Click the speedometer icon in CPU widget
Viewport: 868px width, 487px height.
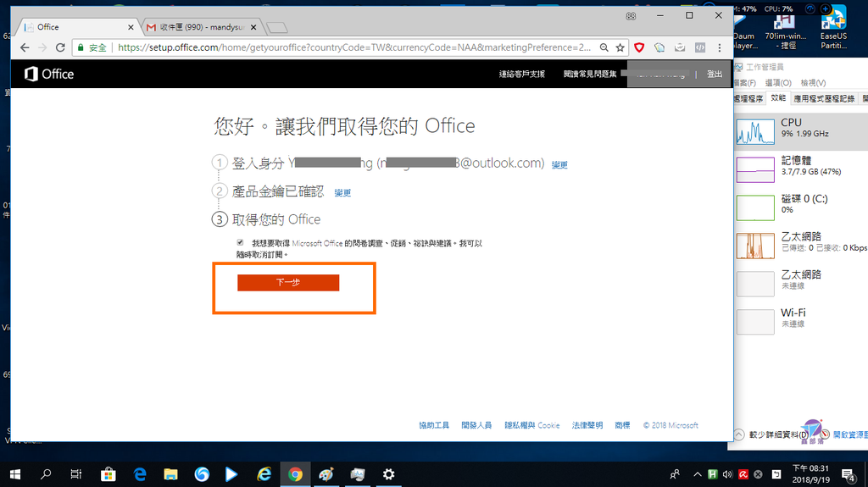[810, 8]
